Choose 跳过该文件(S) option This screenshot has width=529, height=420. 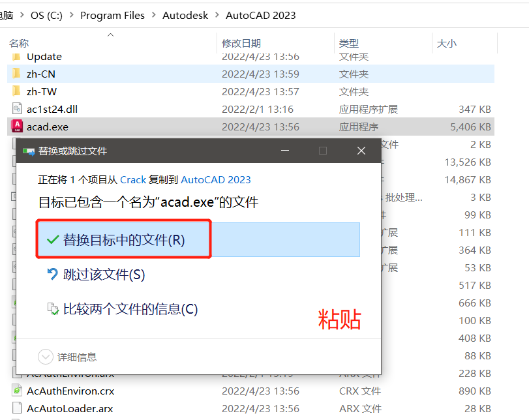(104, 275)
